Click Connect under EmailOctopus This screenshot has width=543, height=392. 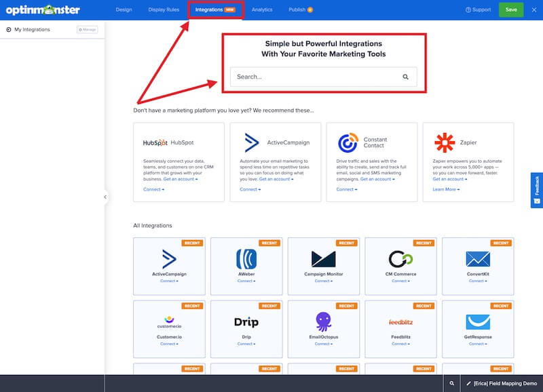tap(324, 344)
